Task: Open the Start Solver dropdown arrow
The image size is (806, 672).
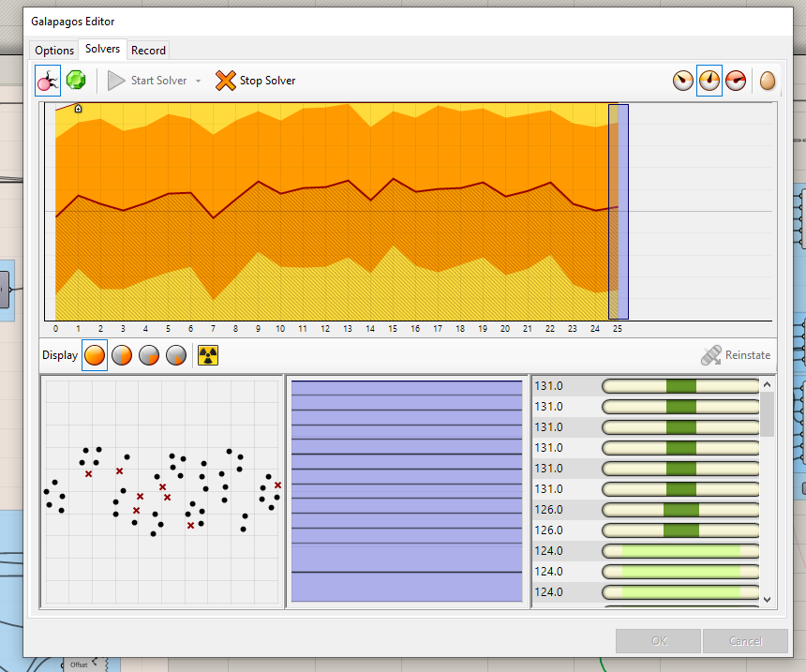Action: coord(198,82)
